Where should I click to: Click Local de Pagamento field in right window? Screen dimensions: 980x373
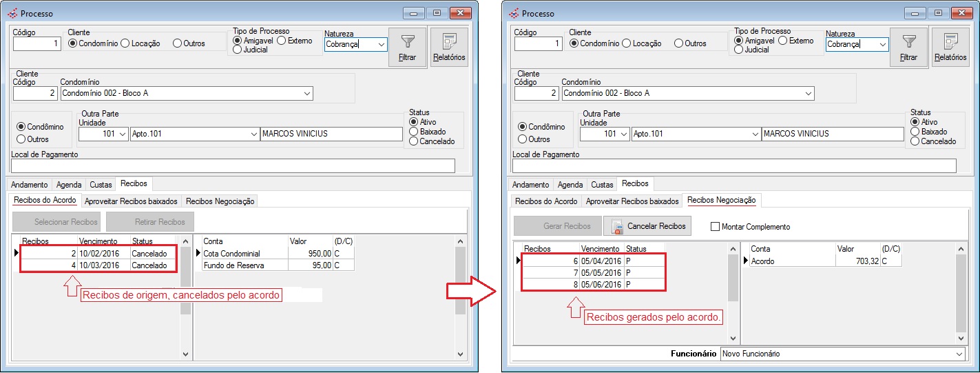734,166
